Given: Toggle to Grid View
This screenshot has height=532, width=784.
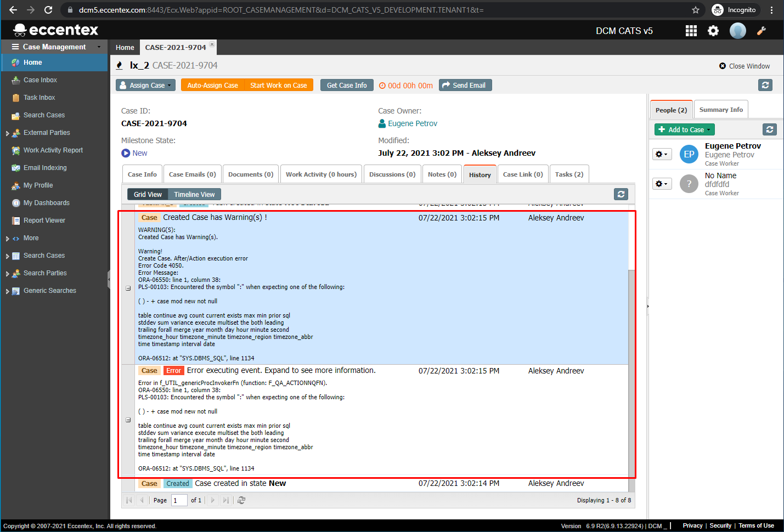Looking at the screenshot, I should coord(148,194).
